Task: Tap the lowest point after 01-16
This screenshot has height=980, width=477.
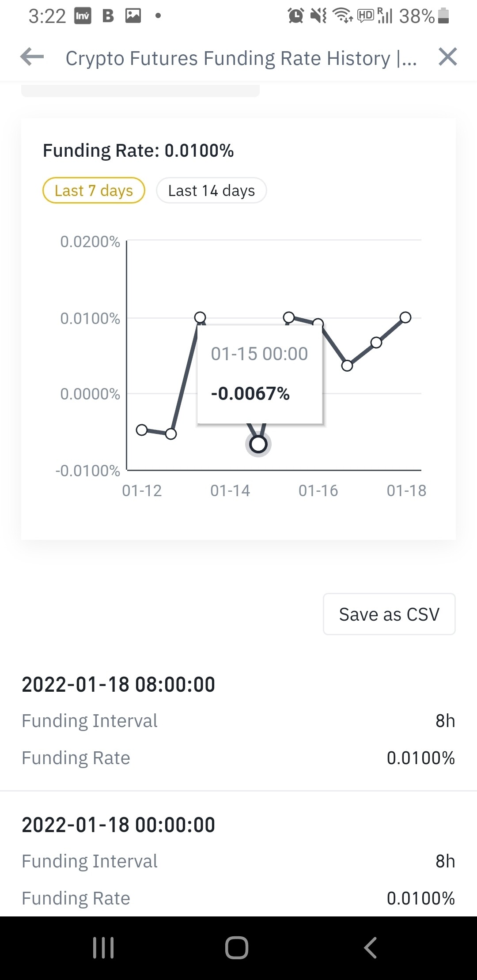Action: (x=347, y=366)
